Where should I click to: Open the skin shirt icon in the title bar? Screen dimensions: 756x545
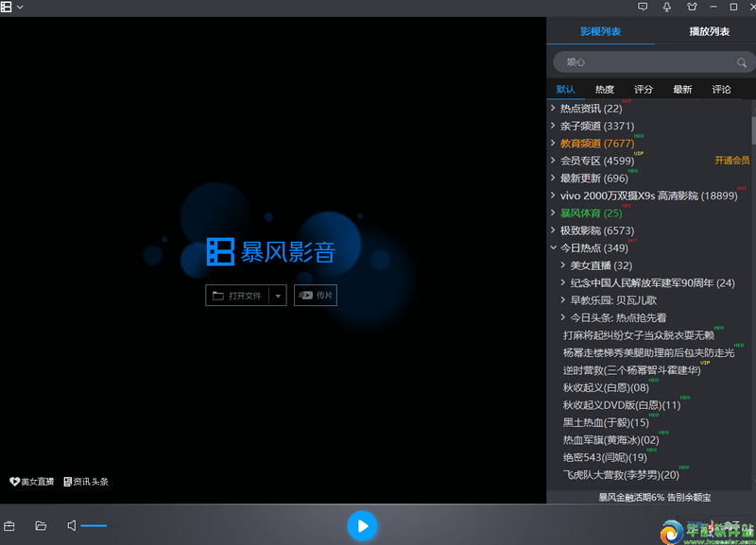(692, 7)
